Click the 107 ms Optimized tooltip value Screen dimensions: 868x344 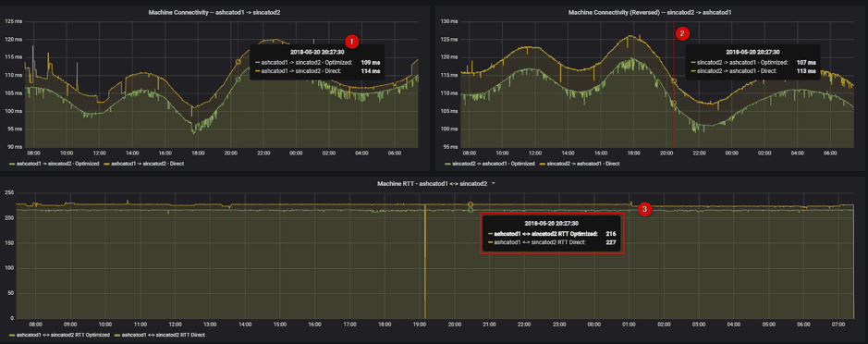807,63
